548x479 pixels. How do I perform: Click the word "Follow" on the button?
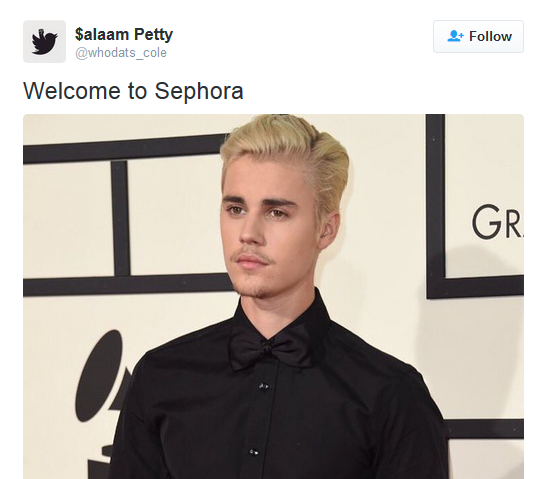pos(490,36)
